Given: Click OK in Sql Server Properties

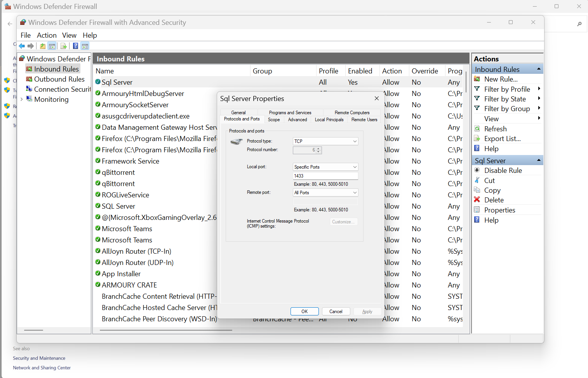Looking at the screenshot, I should pyautogui.click(x=304, y=312).
